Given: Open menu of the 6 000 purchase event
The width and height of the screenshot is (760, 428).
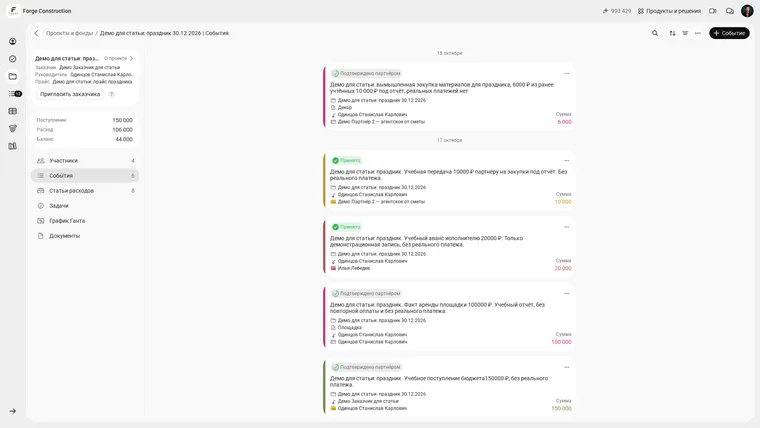Looking at the screenshot, I should coord(566,74).
